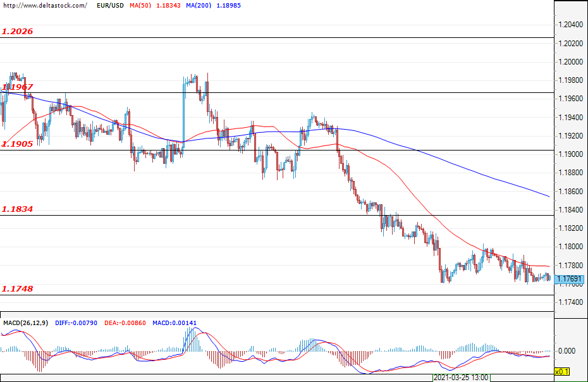Select the EUR/USD symbol label

tap(110, 5)
